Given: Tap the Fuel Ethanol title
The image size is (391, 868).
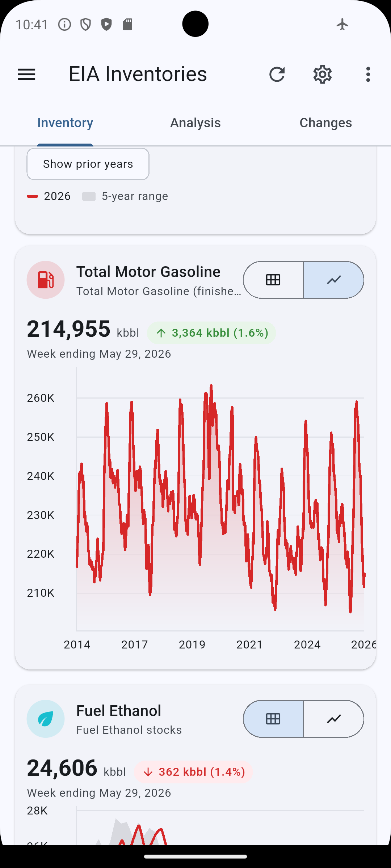Looking at the screenshot, I should (x=119, y=711).
